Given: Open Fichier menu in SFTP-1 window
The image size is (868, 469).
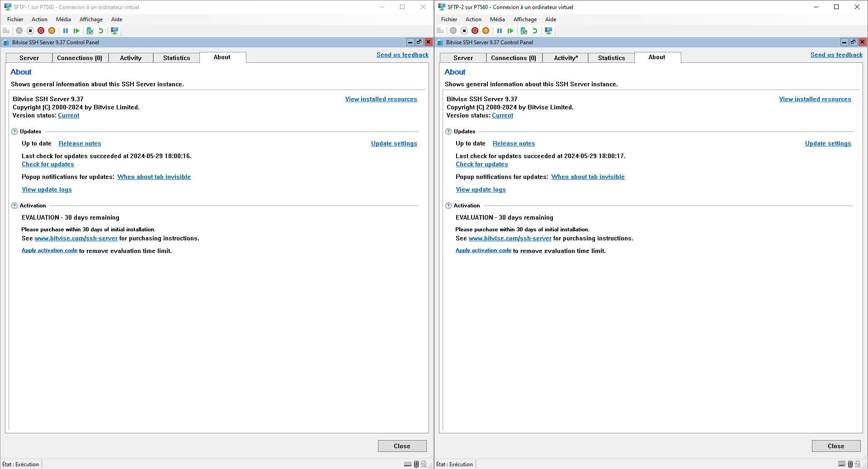Looking at the screenshot, I should 15,19.
